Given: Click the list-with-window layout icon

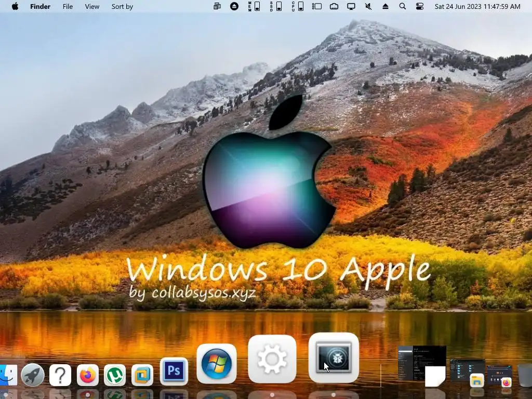Looking at the screenshot, I should pyautogui.click(x=316, y=6).
